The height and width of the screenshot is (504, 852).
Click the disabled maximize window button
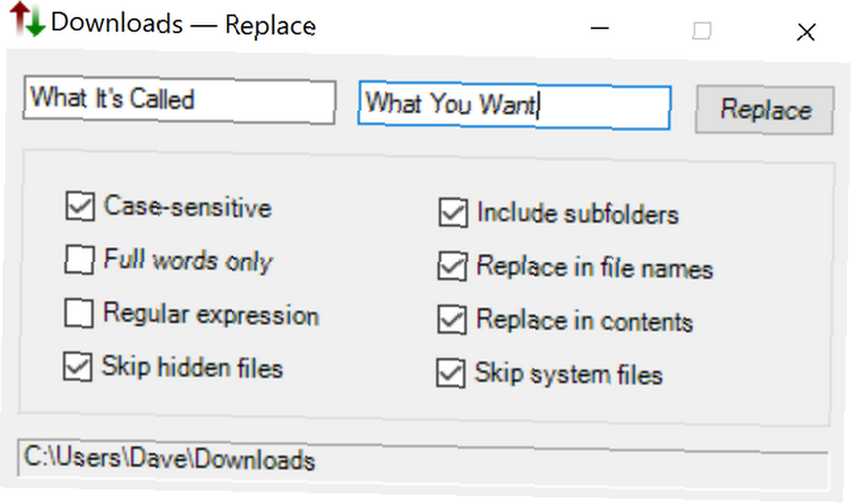coord(701,31)
